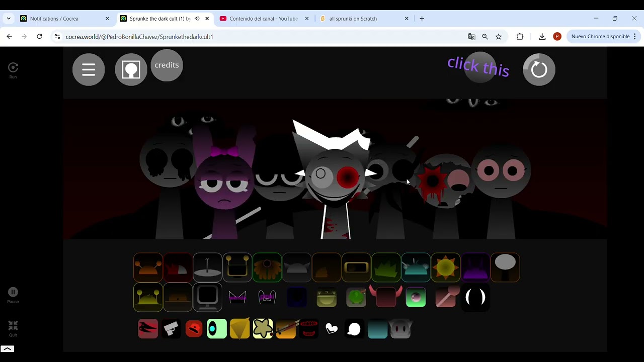Image resolution: width=644 pixels, height=362 pixels.
Task: Select the gray disc with antenna icon
Action: coord(207,267)
